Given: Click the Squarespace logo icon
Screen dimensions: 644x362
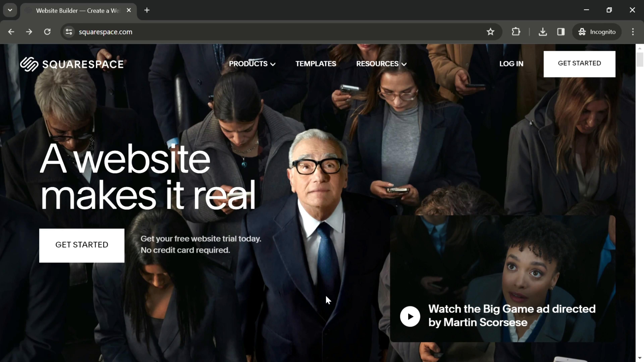Looking at the screenshot, I should [x=29, y=64].
